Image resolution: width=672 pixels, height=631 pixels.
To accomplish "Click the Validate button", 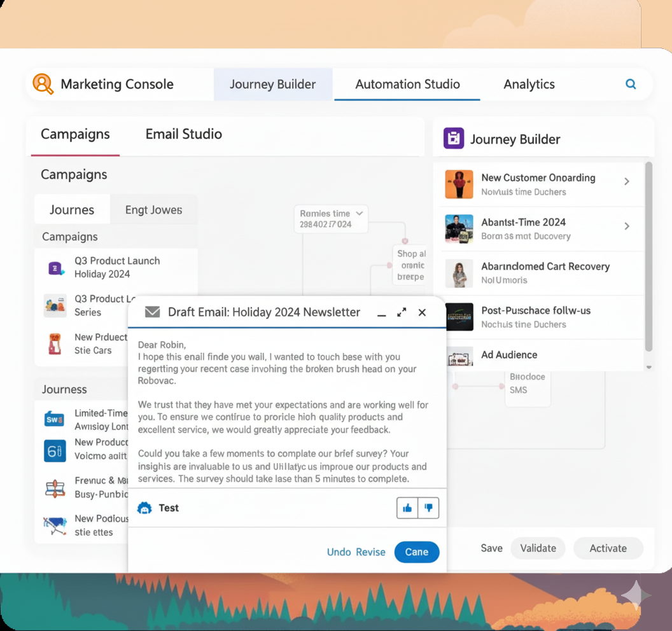I will click(x=538, y=548).
